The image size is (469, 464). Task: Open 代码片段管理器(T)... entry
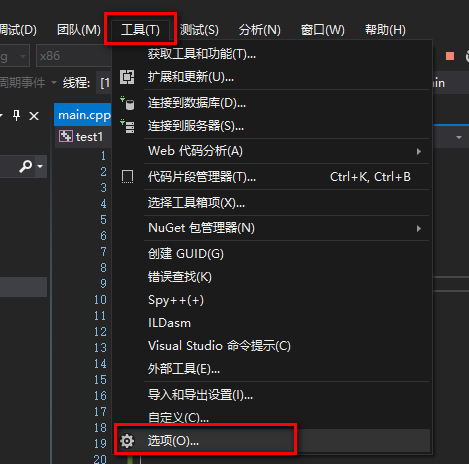[x=272, y=177]
